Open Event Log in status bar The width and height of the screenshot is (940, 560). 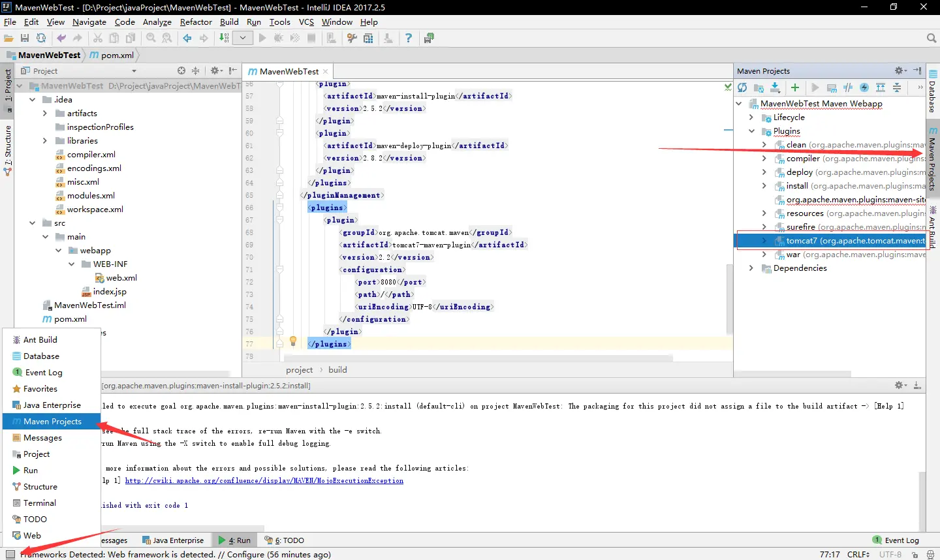(896, 540)
